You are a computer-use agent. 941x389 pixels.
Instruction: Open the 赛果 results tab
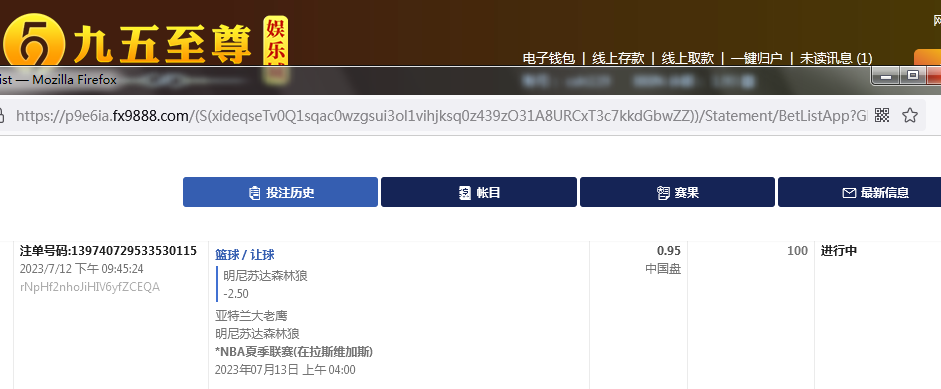coord(677,192)
